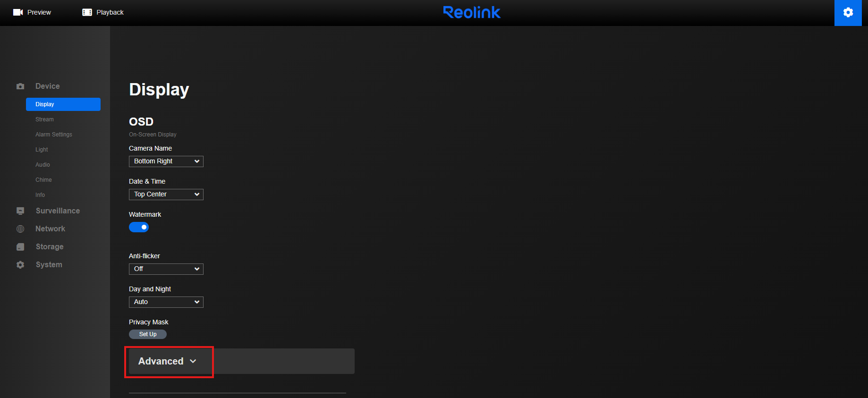
Task: Click Set Up for Privacy Mask
Action: click(x=148, y=334)
